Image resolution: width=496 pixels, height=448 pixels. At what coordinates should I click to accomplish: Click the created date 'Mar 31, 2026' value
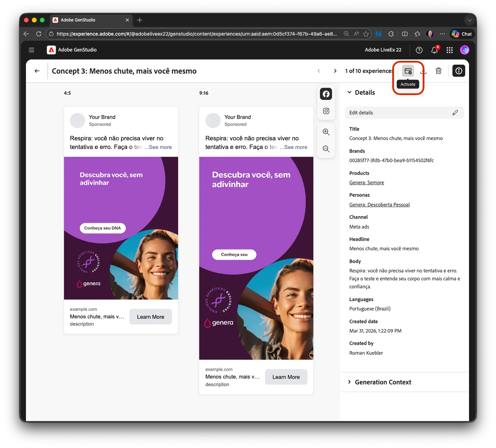tap(375, 331)
